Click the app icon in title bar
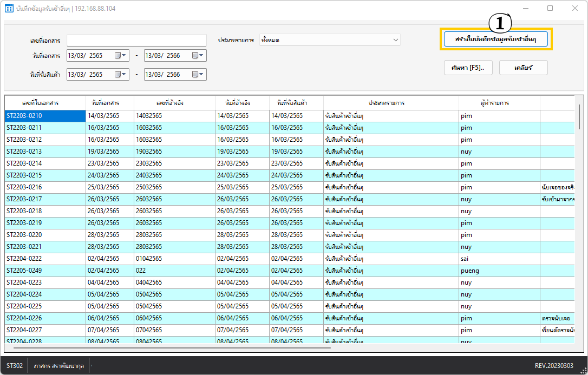 click(x=9, y=9)
